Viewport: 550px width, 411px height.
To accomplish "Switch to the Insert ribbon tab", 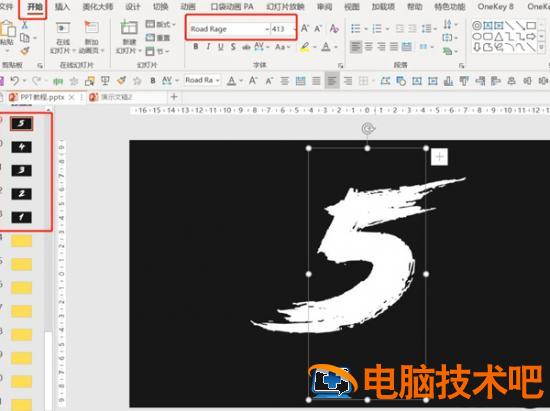I will pos(62,7).
